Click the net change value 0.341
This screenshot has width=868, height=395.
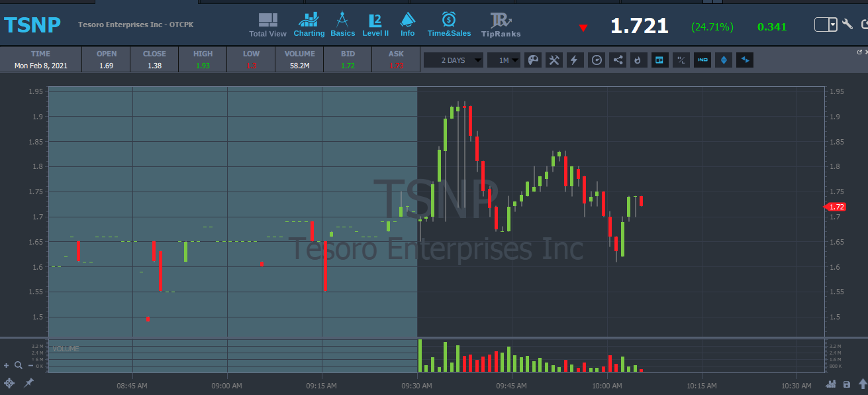click(x=772, y=27)
